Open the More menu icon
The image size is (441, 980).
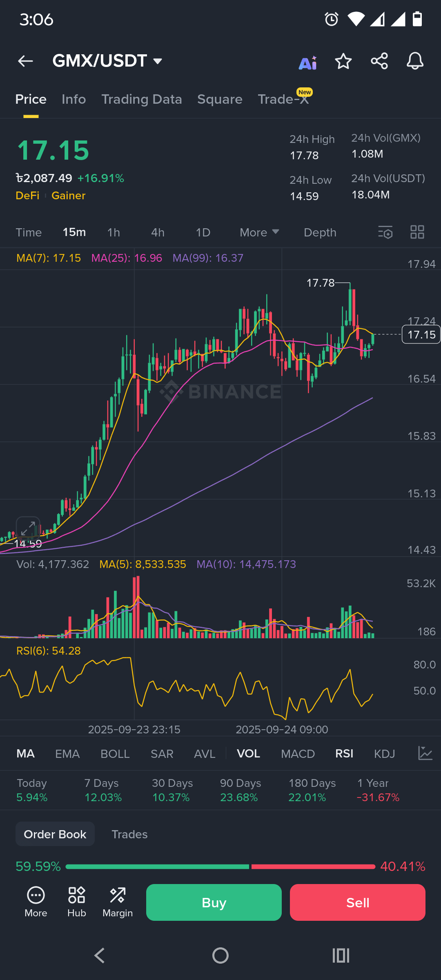point(36,902)
